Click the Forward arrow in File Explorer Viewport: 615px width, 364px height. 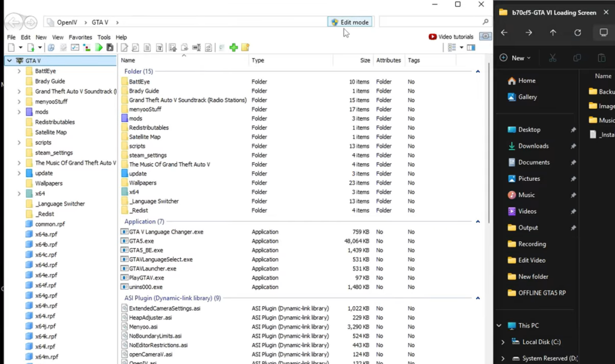pyautogui.click(x=529, y=32)
